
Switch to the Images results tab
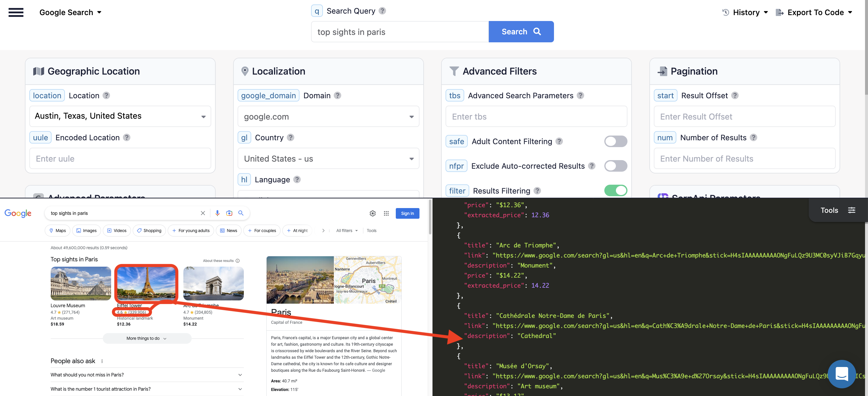[86, 230]
